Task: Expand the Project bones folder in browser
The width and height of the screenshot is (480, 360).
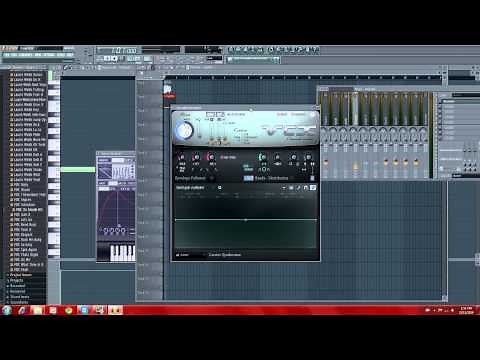Action: (x=21, y=275)
